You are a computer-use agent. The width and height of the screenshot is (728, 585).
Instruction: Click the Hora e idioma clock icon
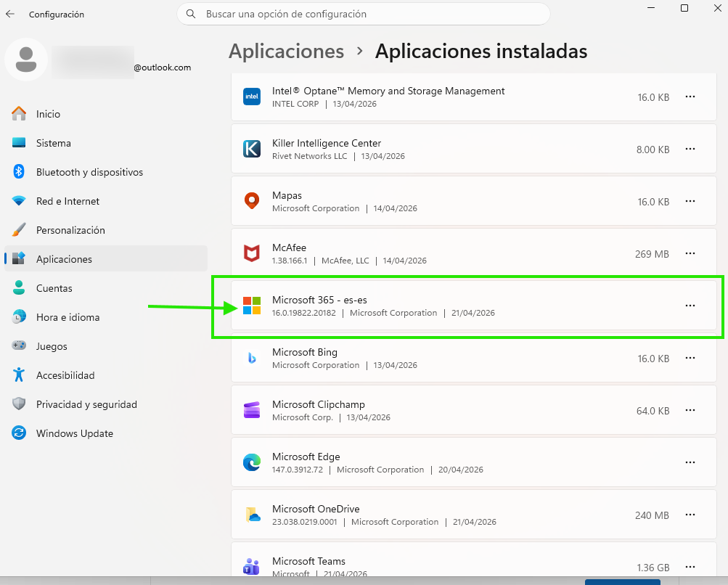click(x=19, y=316)
